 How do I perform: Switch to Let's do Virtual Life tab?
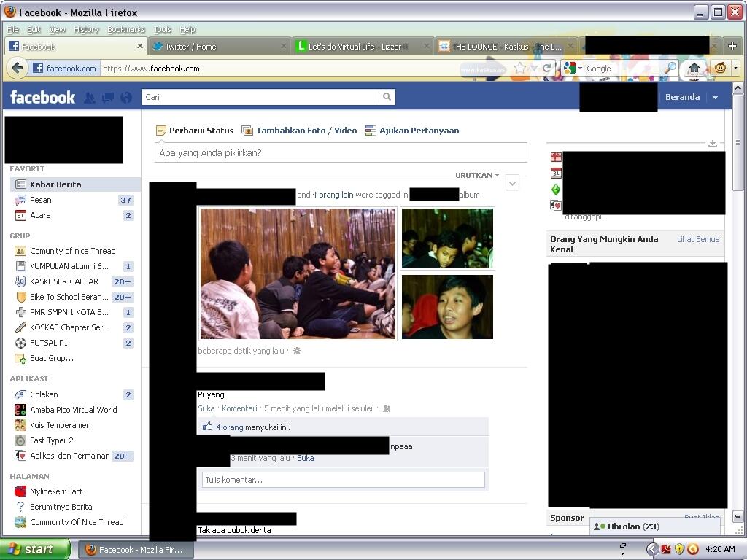click(363, 46)
